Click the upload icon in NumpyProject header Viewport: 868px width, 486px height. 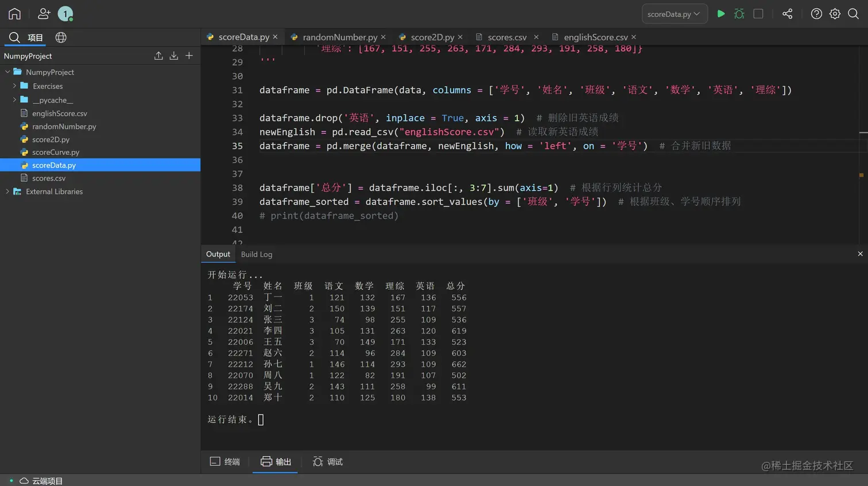pos(158,56)
